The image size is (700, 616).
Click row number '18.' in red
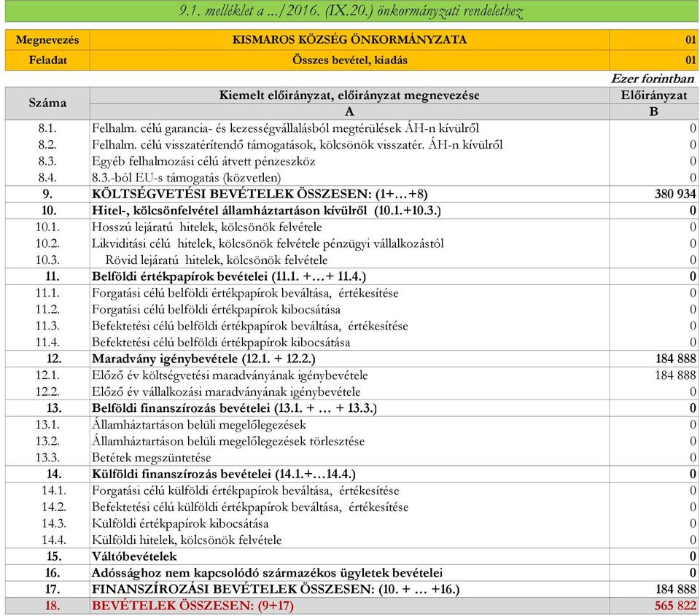(52, 607)
